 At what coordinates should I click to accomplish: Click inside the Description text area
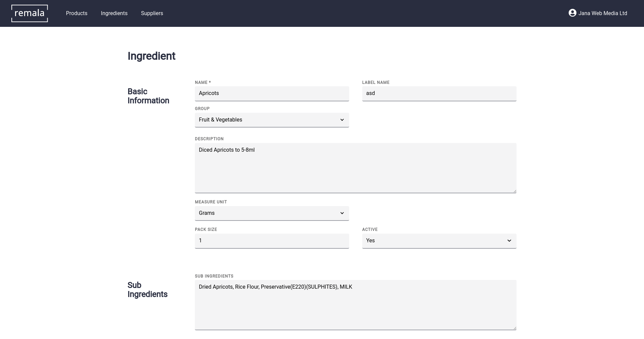pyautogui.click(x=355, y=168)
